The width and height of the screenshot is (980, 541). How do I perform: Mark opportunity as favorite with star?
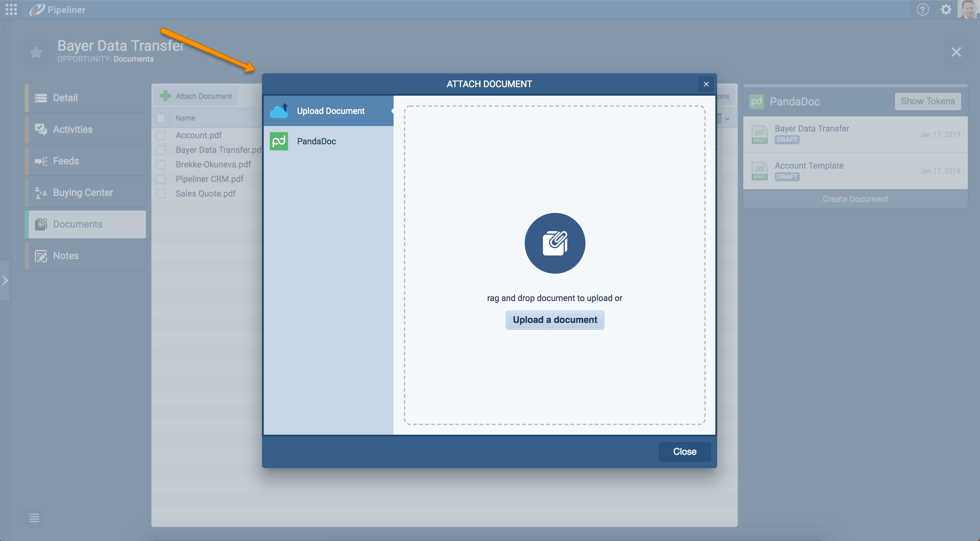36,52
